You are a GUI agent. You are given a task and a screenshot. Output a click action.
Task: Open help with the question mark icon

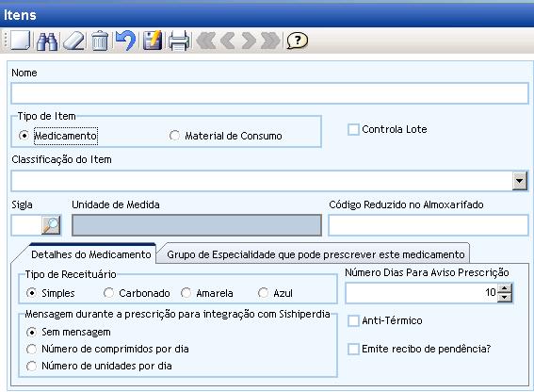point(297,41)
